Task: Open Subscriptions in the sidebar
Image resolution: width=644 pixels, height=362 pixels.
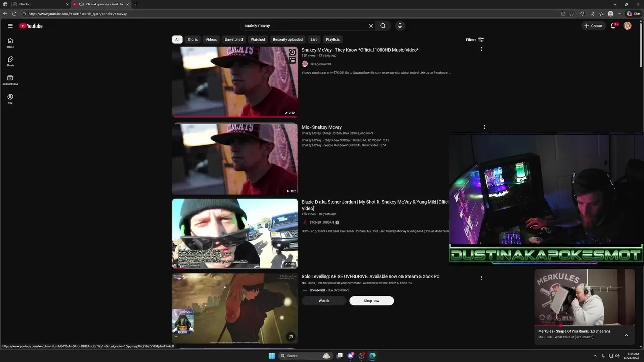Action: point(10,80)
